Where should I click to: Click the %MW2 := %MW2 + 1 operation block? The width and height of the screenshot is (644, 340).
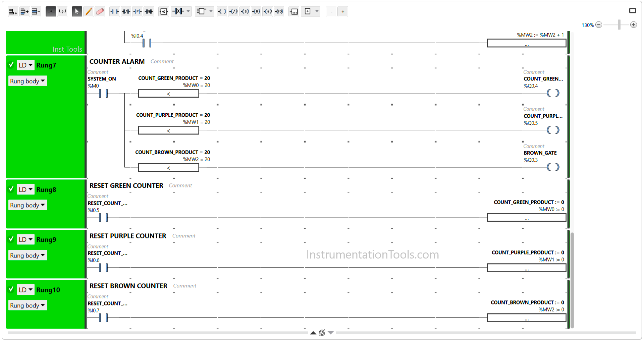pos(527,43)
